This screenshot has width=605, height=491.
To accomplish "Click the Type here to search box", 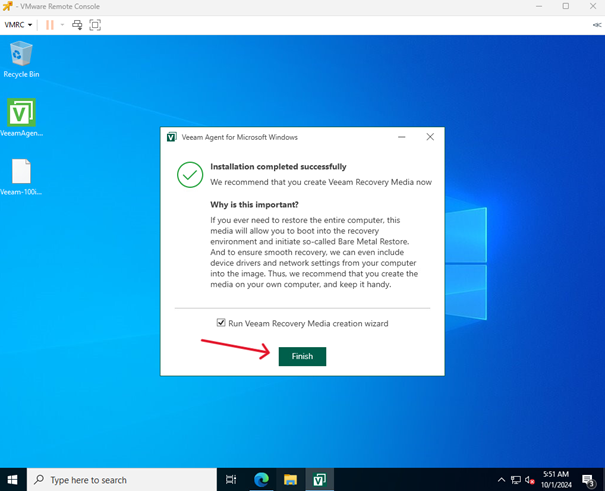I will (120, 479).
